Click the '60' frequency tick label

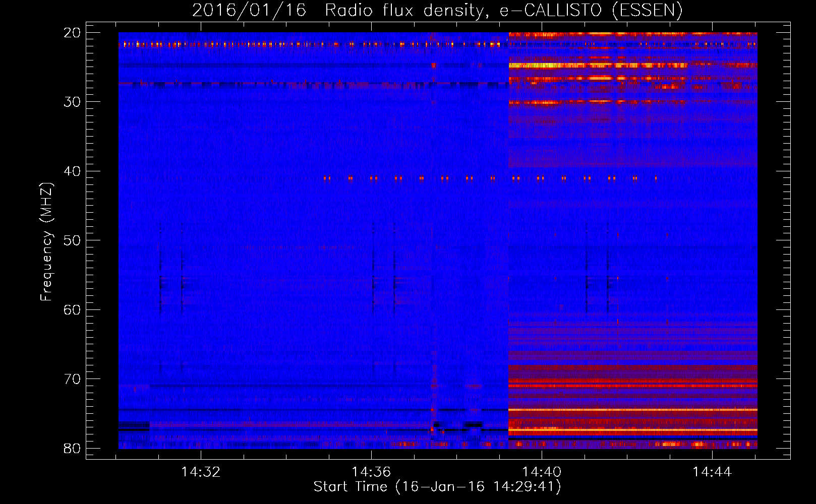(x=73, y=309)
